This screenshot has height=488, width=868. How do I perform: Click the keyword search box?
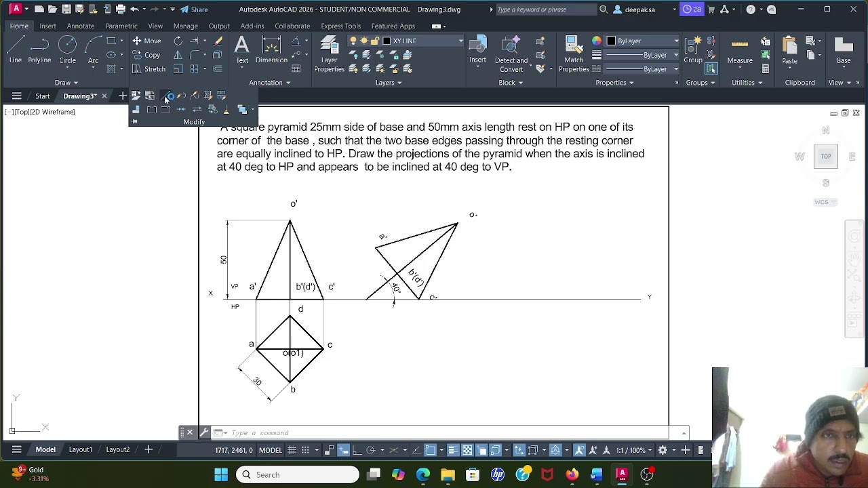coord(547,9)
